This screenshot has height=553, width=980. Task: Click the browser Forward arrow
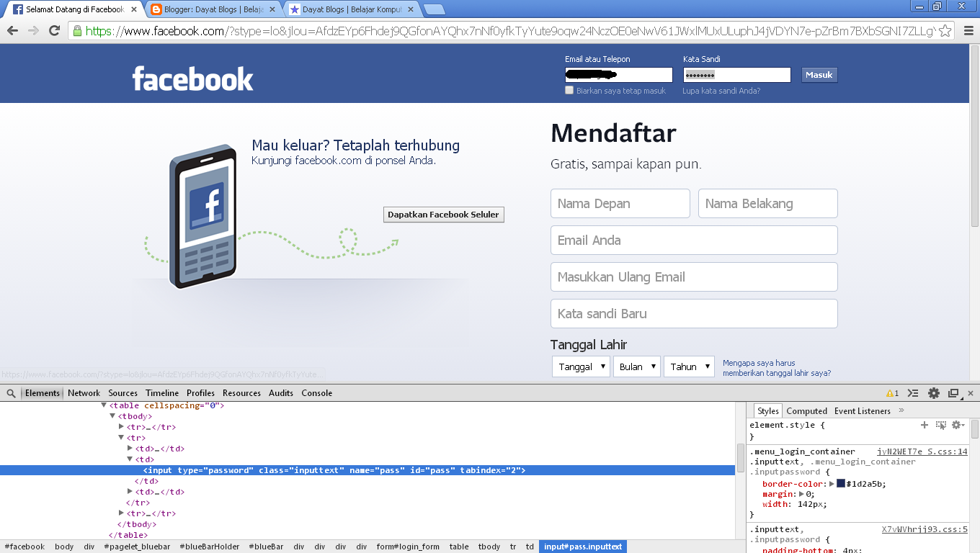point(33,31)
